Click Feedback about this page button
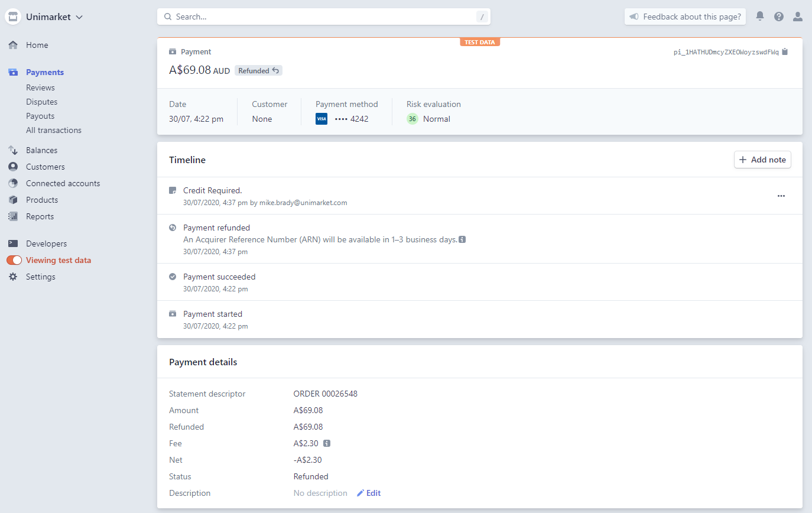The width and height of the screenshot is (812, 513). point(685,17)
